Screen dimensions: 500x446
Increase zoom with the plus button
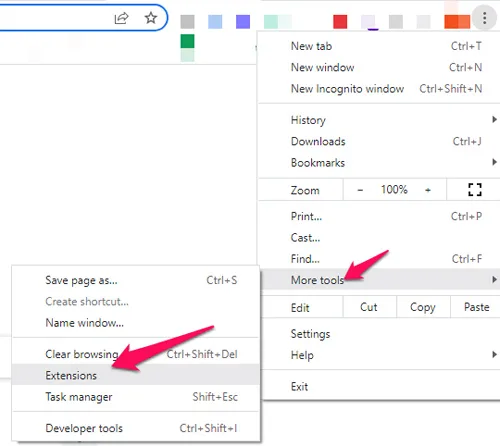pyautogui.click(x=428, y=190)
